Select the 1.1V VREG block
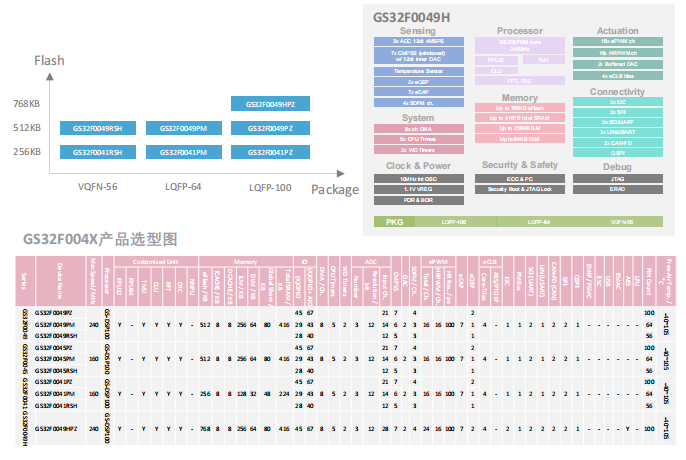The image size is (686, 460). 419,190
